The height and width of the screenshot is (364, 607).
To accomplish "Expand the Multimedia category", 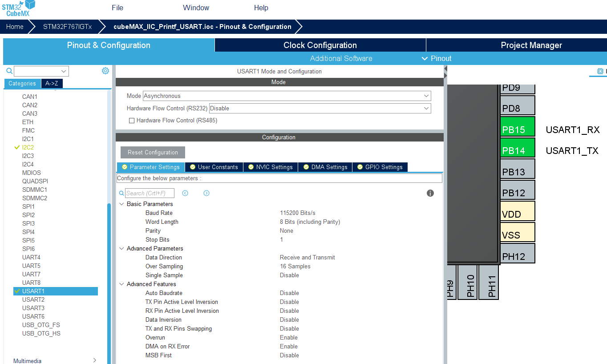I will coord(94,360).
